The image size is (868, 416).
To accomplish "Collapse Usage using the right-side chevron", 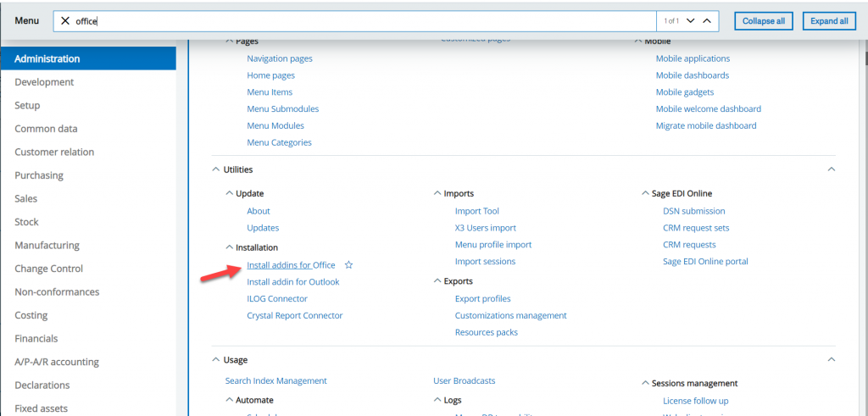I will pos(831,359).
